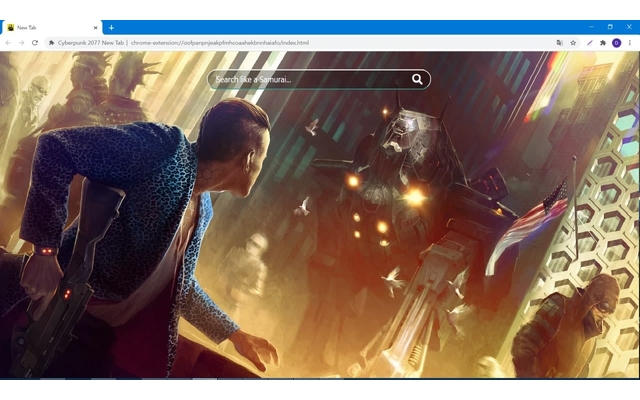This screenshot has width=640, height=400.
Task: Open Chrome's three-dot menu
Action: pyautogui.click(x=630, y=42)
